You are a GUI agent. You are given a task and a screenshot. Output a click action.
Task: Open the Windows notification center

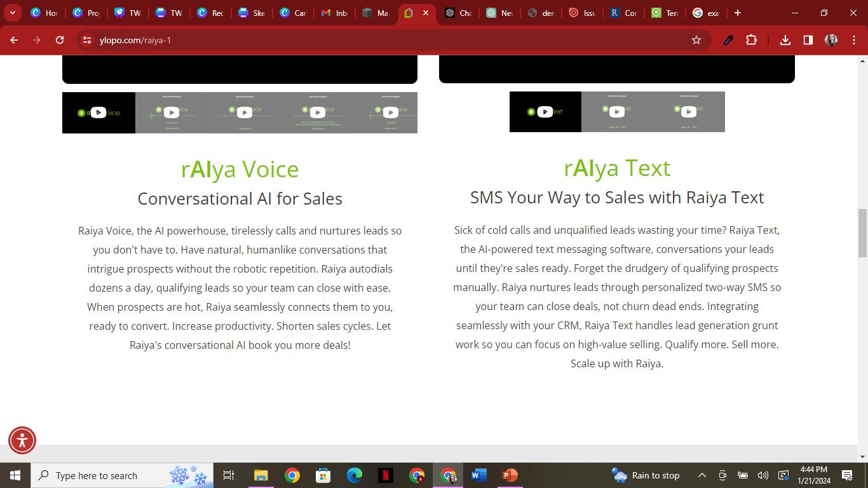[x=847, y=475]
